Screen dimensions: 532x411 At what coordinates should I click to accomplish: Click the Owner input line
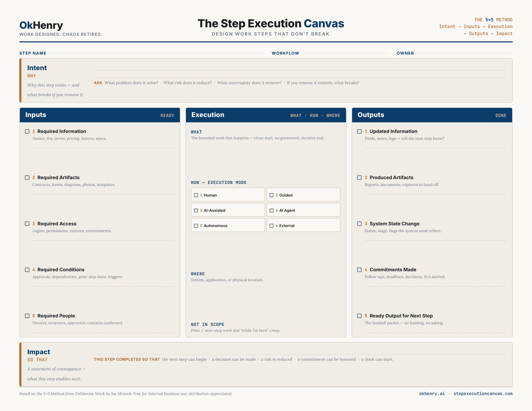(465, 53)
